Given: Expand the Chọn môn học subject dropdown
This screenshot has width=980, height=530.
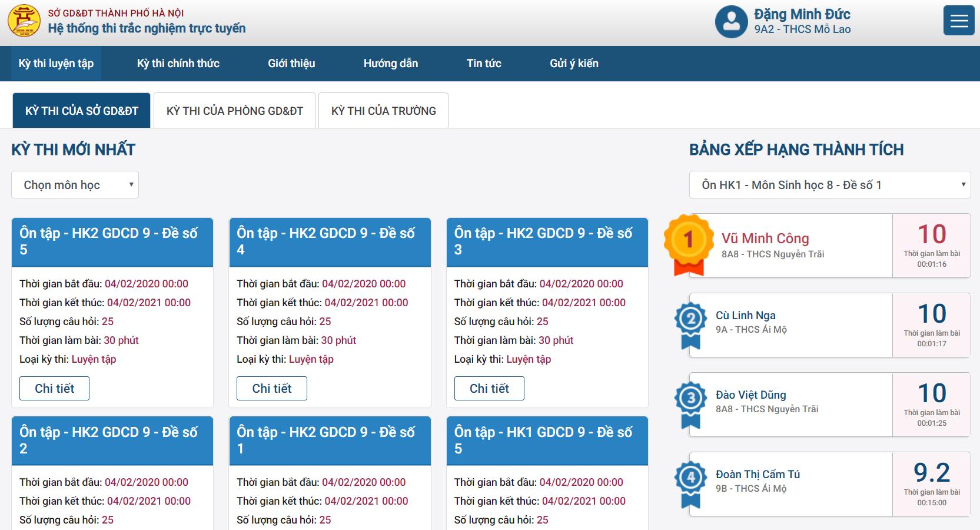Looking at the screenshot, I should tap(75, 185).
